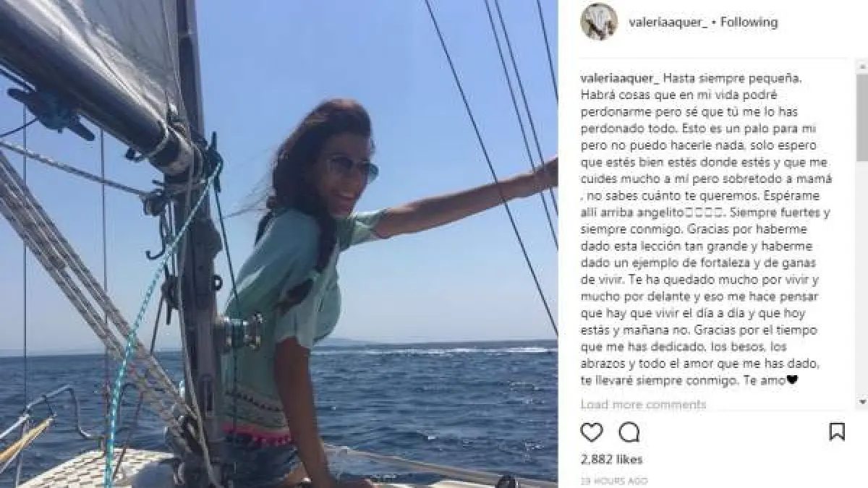
Task: Open comments via the speech bubble icon
Action: click(629, 432)
